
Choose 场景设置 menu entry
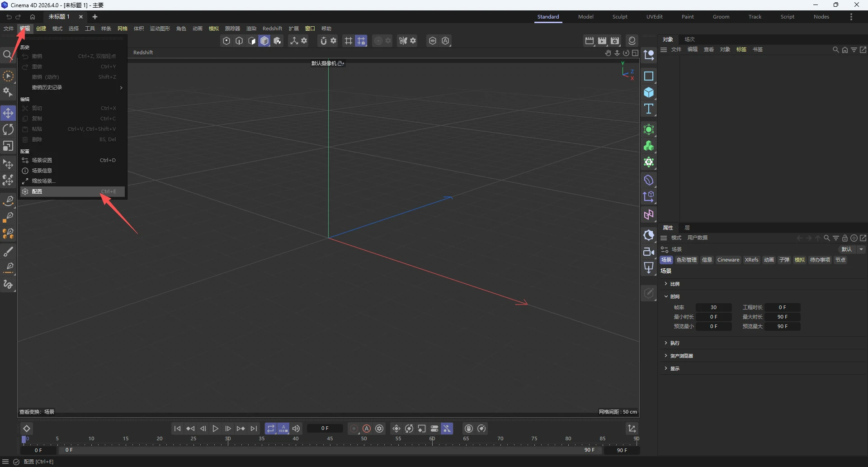(72, 160)
